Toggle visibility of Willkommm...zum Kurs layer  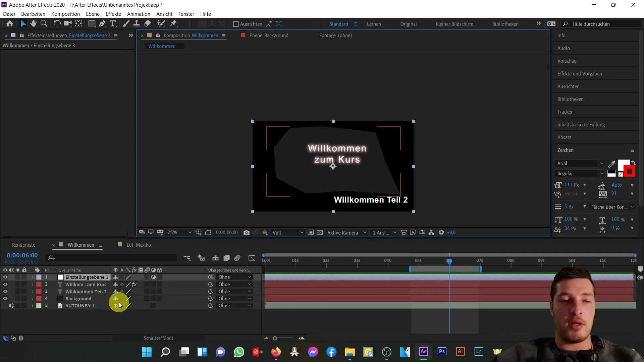pos(5,284)
